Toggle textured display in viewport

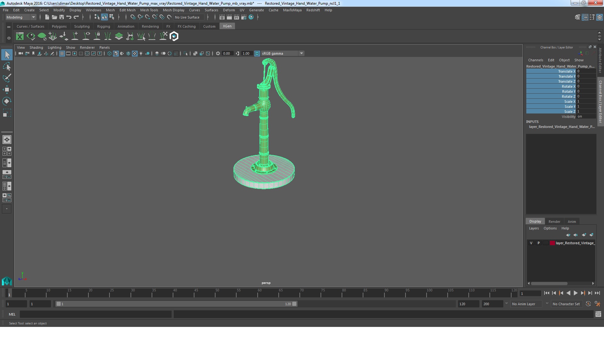(135, 53)
